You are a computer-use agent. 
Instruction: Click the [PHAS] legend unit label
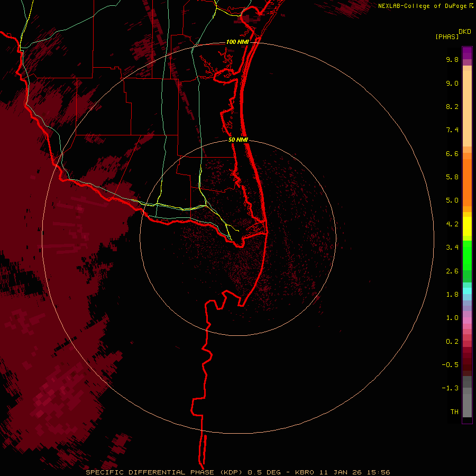[x=447, y=37]
